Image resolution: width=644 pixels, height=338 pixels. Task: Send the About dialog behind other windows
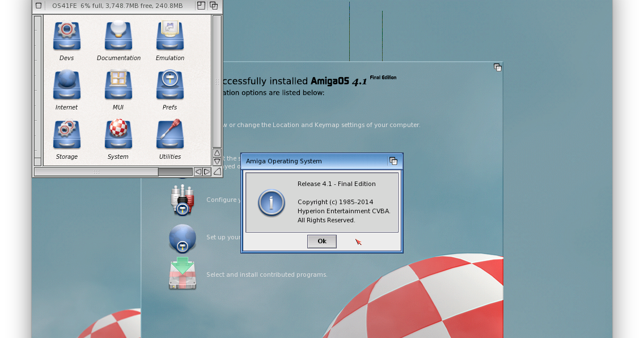393,161
